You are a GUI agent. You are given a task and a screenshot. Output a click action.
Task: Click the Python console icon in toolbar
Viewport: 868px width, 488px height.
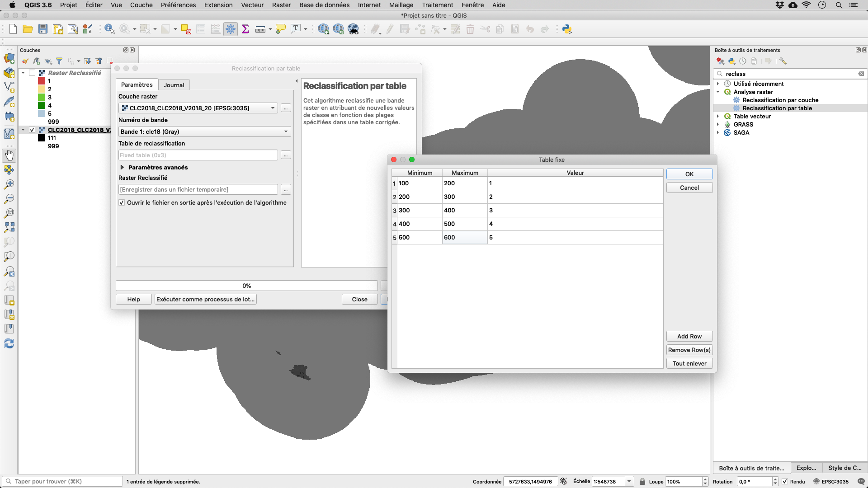(567, 28)
